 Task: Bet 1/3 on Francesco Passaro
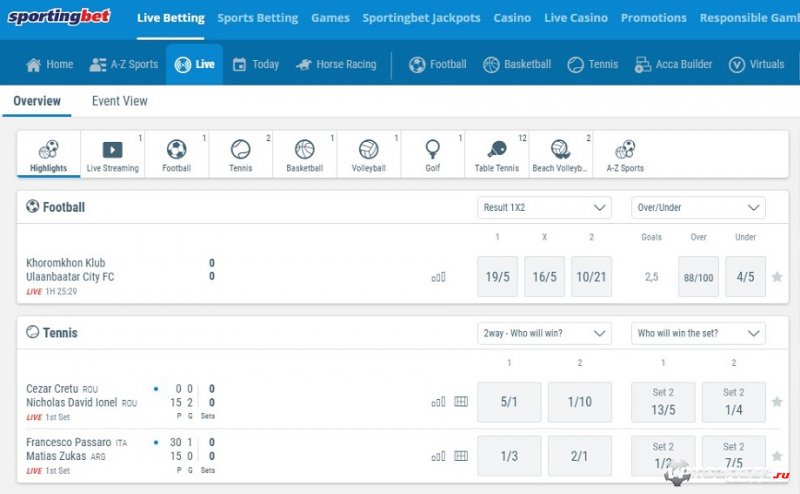pyautogui.click(x=509, y=456)
